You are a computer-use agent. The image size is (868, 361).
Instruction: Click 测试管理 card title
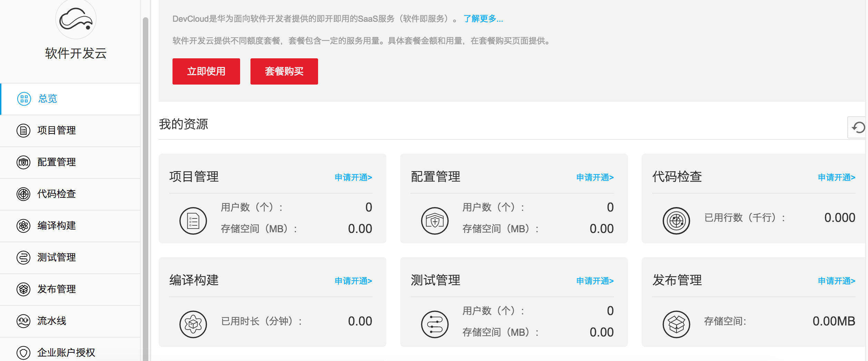pyautogui.click(x=435, y=280)
